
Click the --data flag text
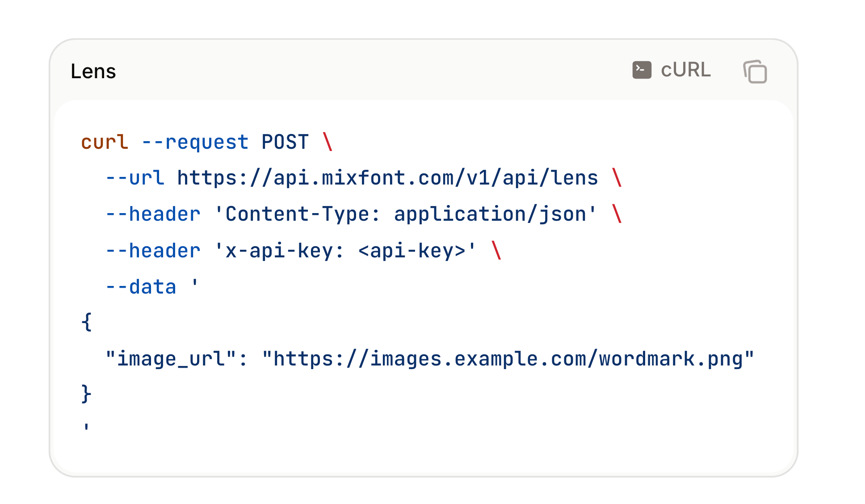point(141,286)
